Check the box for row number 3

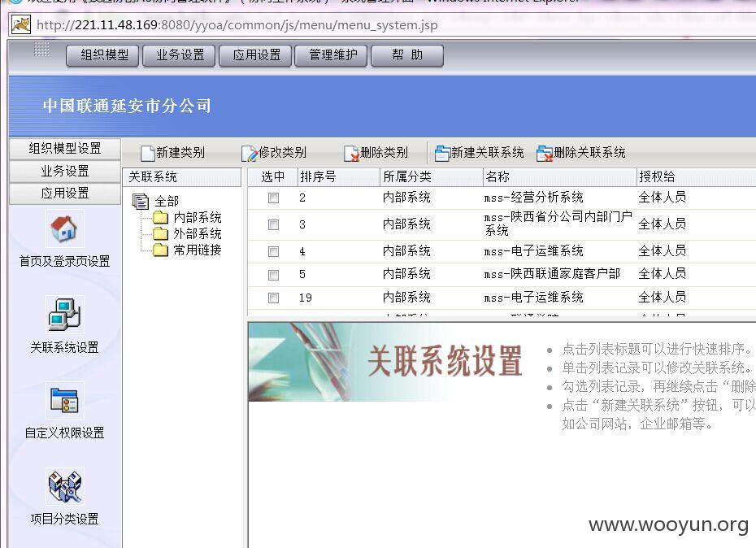point(273,224)
